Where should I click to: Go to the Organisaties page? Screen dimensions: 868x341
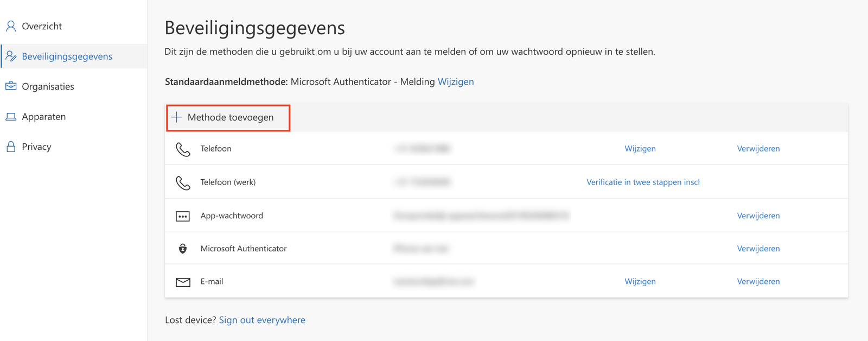coord(48,86)
